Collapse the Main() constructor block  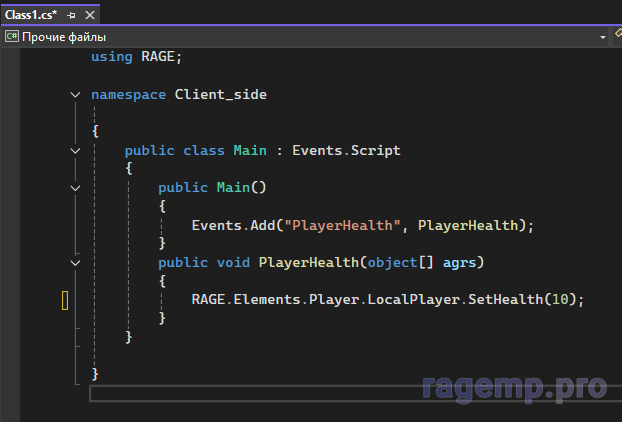(x=76, y=187)
